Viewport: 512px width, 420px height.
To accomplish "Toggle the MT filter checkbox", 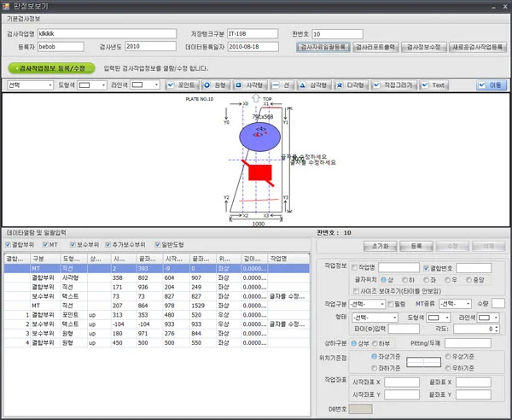I will coord(45,245).
